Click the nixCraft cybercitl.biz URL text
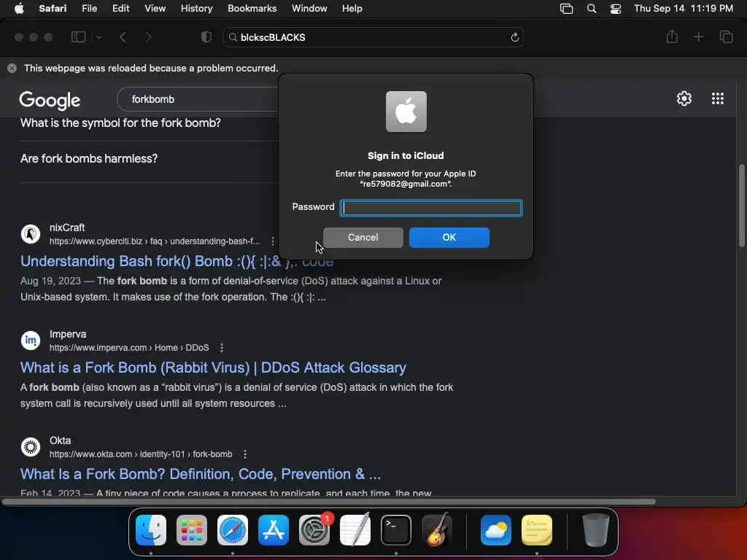This screenshot has height=560, width=747. 155,241
